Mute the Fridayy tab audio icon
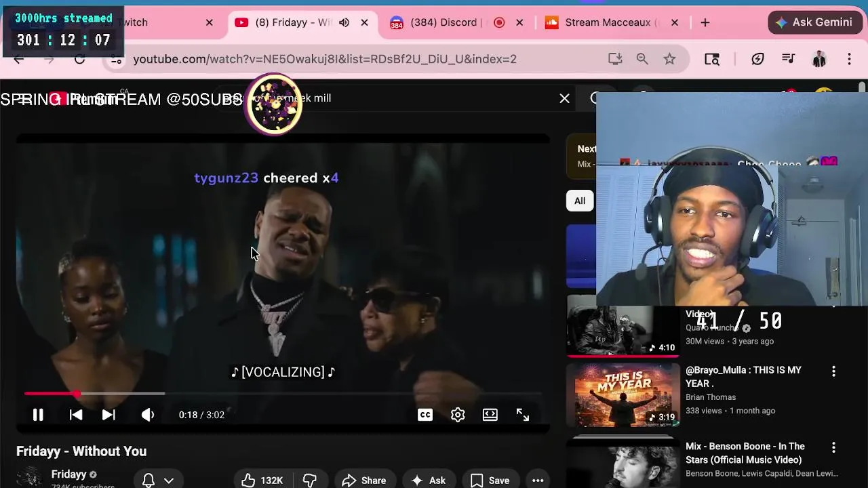 [344, 22]
